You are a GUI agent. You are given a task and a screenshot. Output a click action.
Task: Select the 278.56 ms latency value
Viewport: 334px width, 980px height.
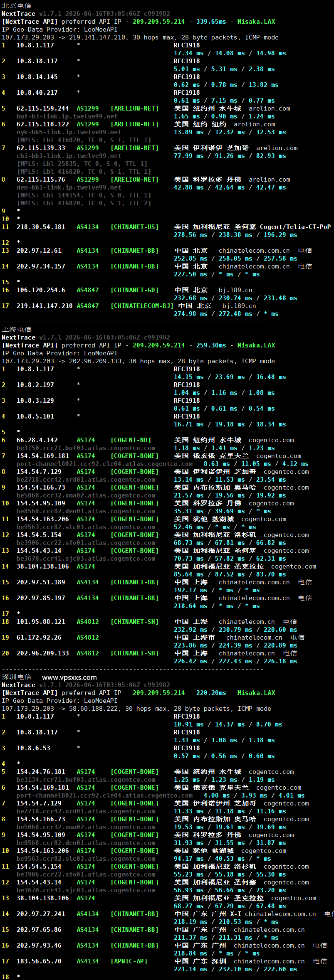click(x=191, y=234)
